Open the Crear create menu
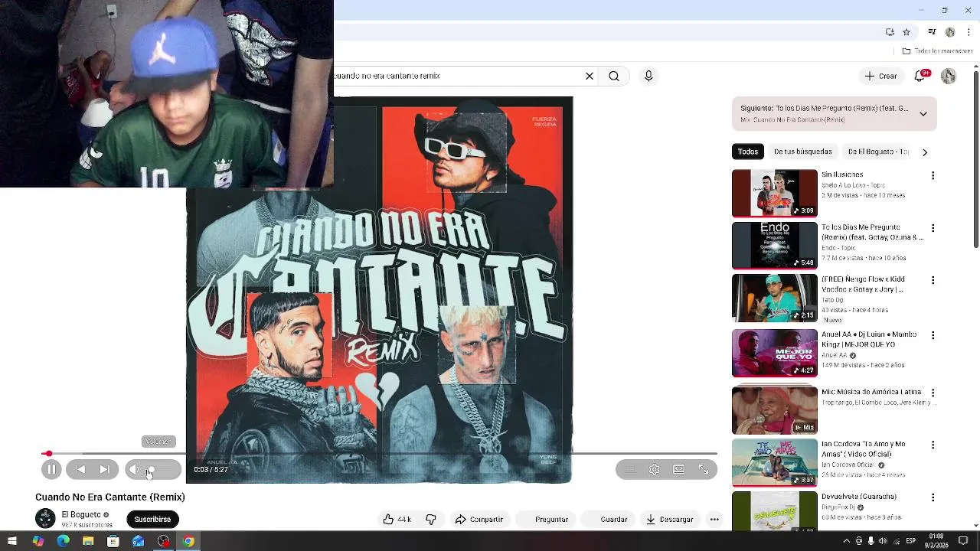The image size is (980, 551). (x=880, y=76)
